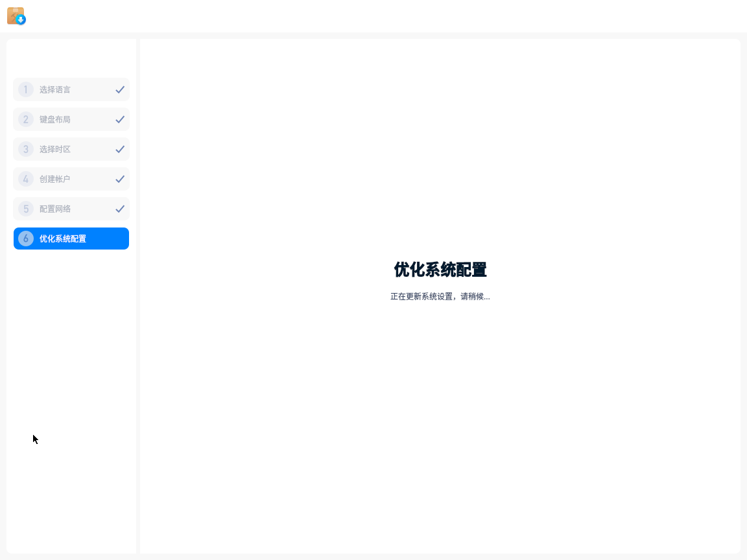Select step 1 选择语言

click(x=71, y=89)
